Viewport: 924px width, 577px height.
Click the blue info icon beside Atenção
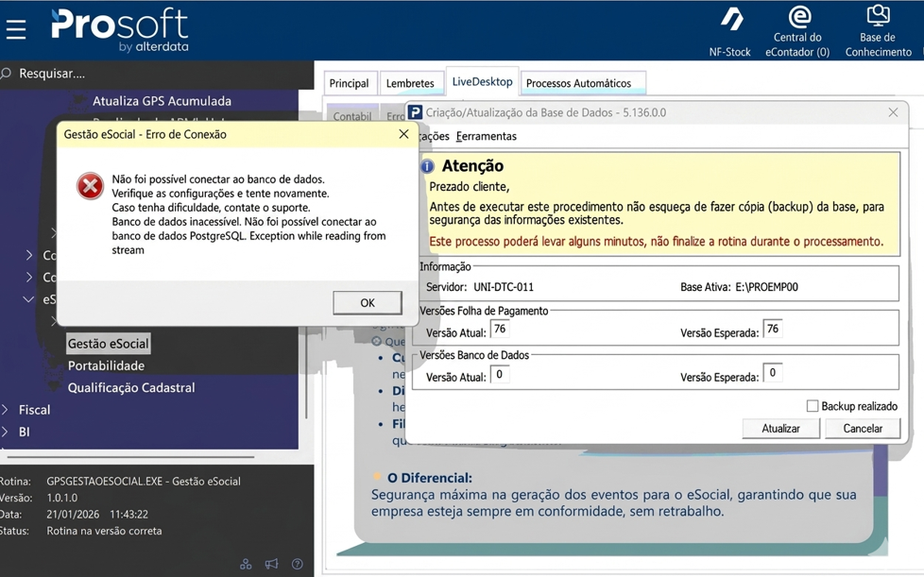[x=428, y=166]
